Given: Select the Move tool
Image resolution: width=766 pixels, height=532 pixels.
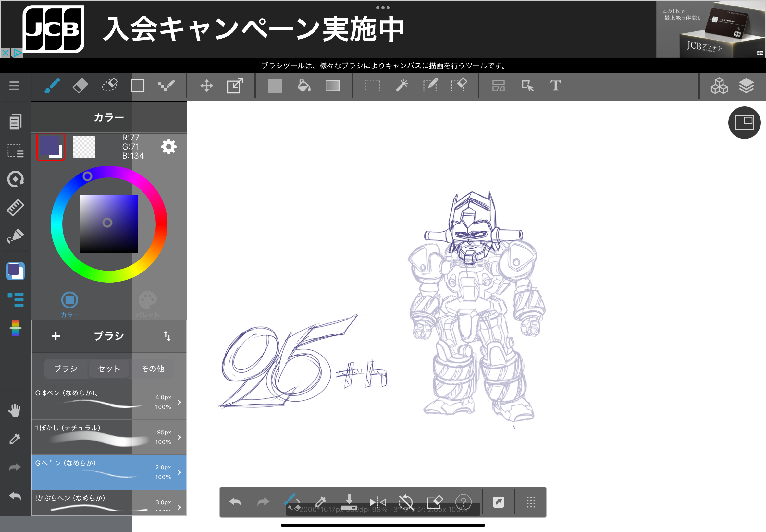Looking at the screenshot, I should pos(207,86).
